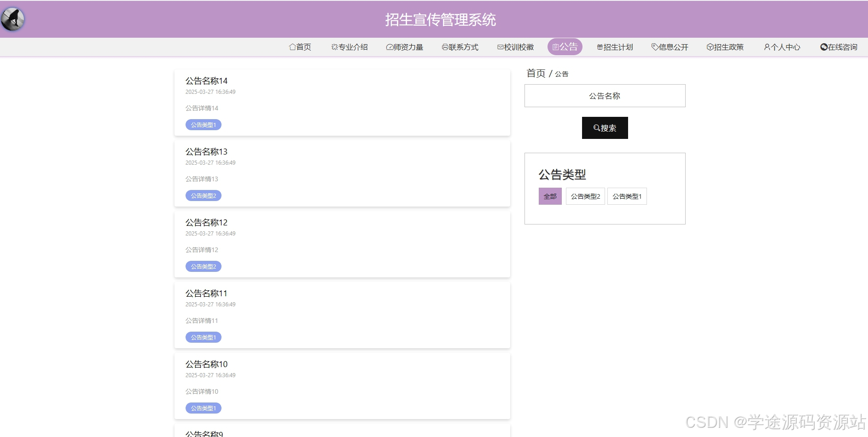Screen dimensions: 868x437
Task: Click the user icon beside 个人中心
Action: pyautogui.click(x=767, y=47)
